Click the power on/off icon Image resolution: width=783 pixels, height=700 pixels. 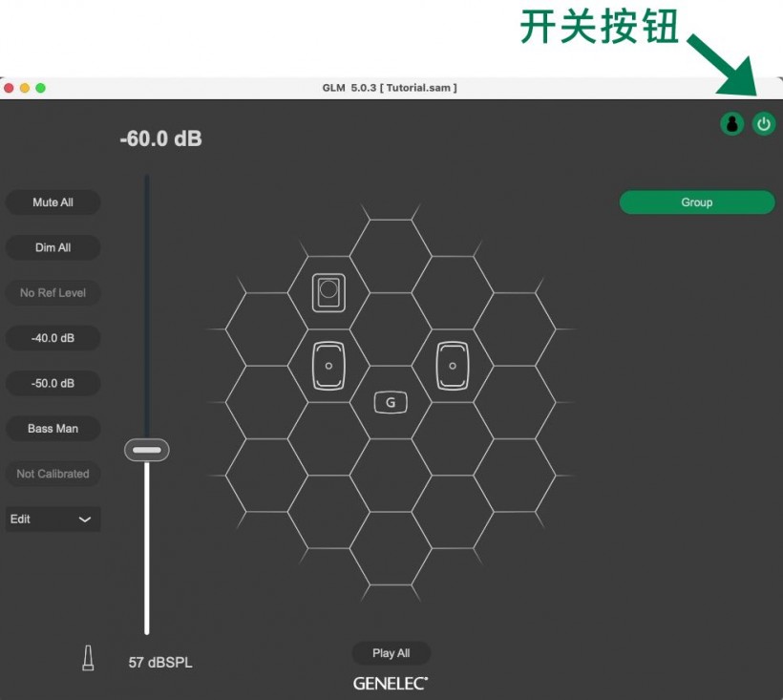(764, 124)
